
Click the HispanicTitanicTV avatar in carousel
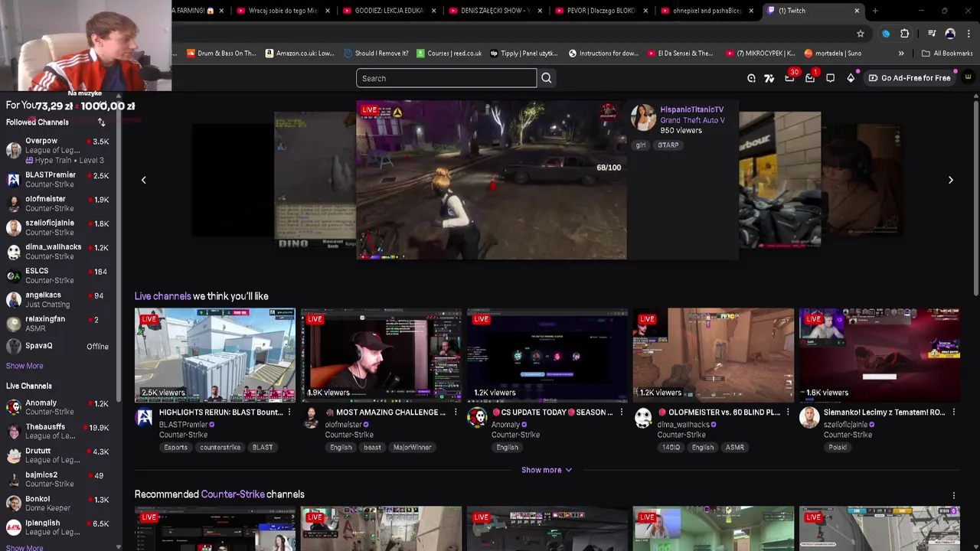(x=643, y=118)
